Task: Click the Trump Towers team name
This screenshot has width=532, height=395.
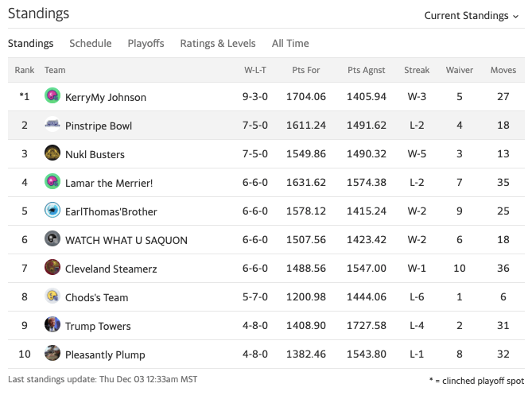Action: click(98, 326)
